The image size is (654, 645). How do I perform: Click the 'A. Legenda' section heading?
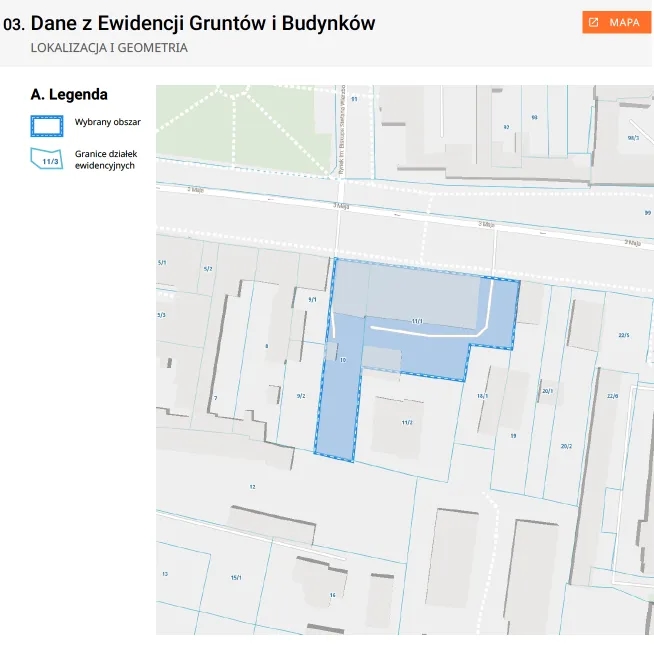(x=69, y=95)
